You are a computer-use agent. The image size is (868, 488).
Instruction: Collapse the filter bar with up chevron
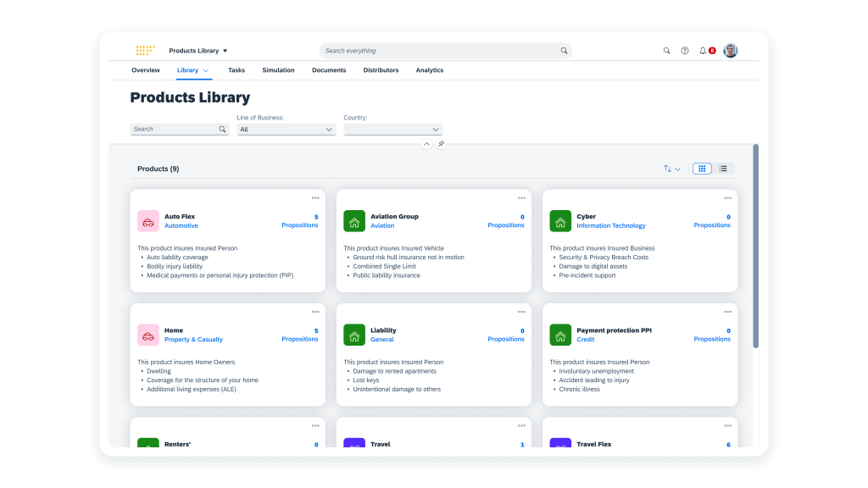tap(426, 144)
